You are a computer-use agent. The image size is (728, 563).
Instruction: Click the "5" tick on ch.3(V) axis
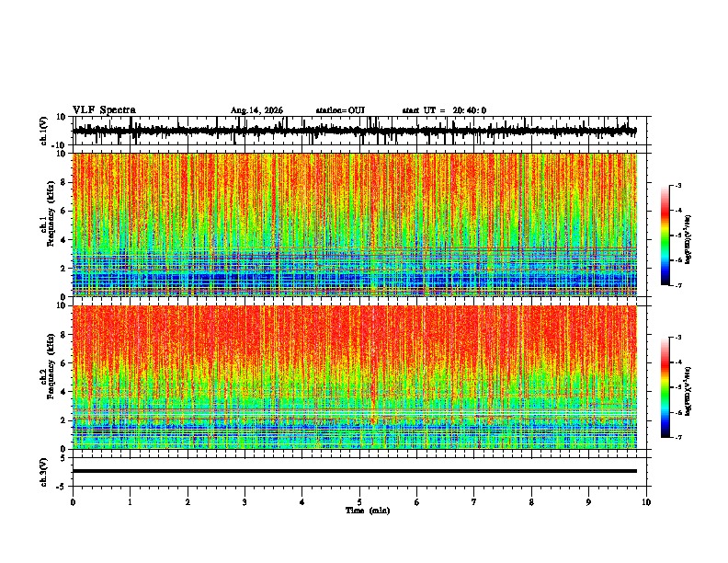(x=63, y=457)
